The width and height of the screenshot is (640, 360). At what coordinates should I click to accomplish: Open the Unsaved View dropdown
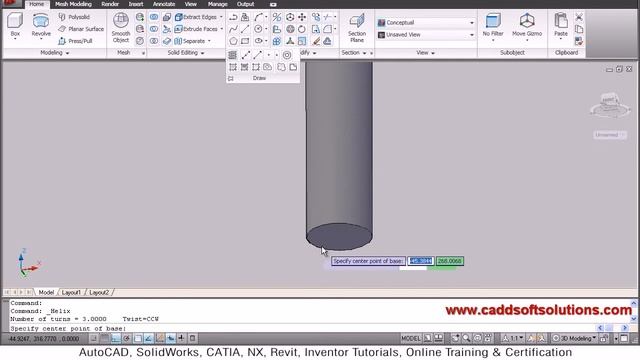click(426, 35)
